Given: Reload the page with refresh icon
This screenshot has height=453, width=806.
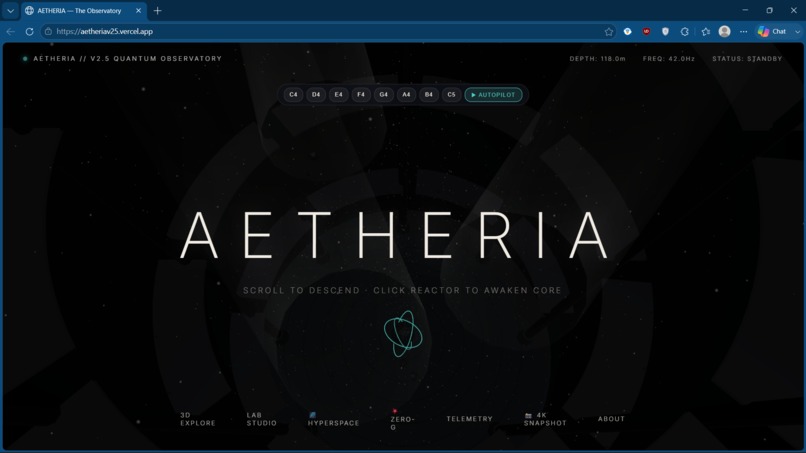Looking at the screenshot, I should pos(29,31).
